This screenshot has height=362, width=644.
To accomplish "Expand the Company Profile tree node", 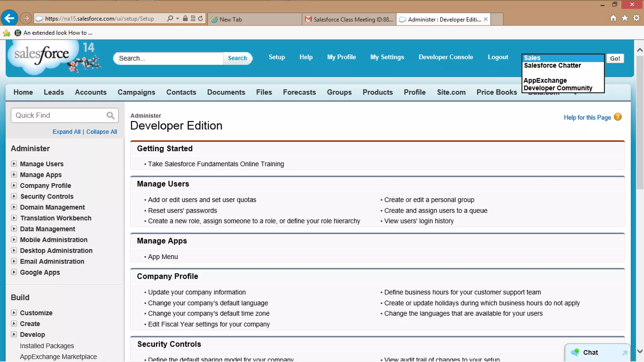I will point(14,185).
